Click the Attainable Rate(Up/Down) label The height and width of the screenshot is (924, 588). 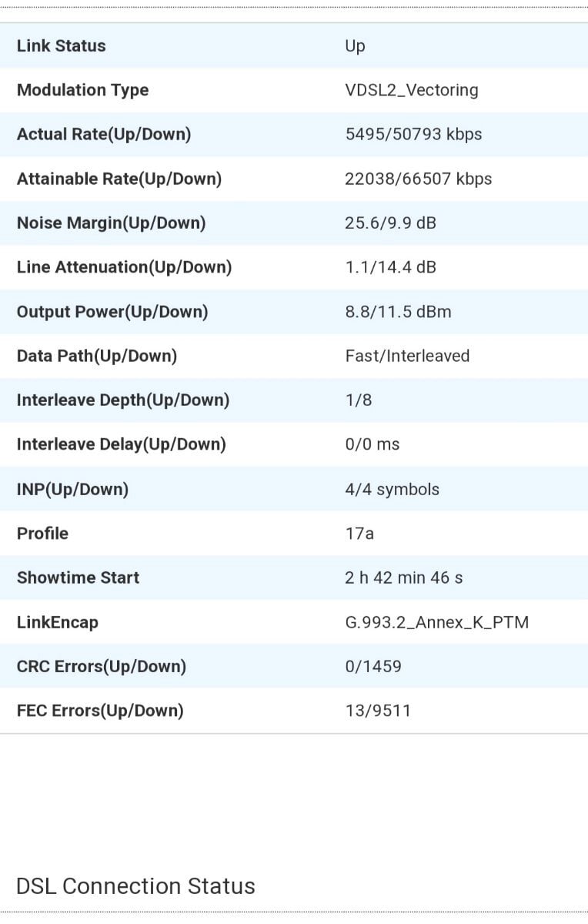[x=119, y=179]
